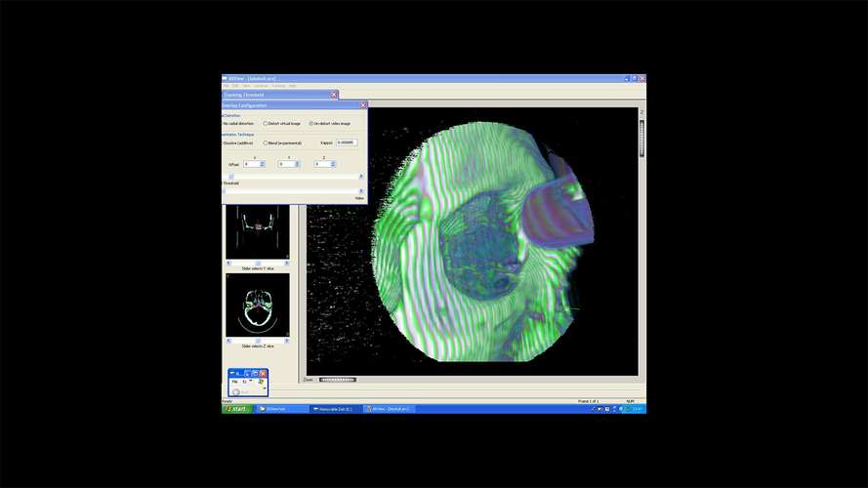868x488 pixels.
Task: Close the Overlay Configuration dialog
Action: point(363,105)
